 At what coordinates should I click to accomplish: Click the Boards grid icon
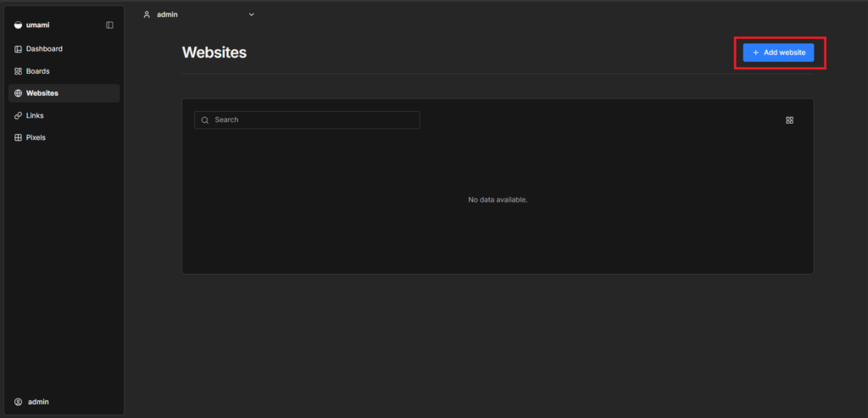pyautogui.click(x=18, y=71)
